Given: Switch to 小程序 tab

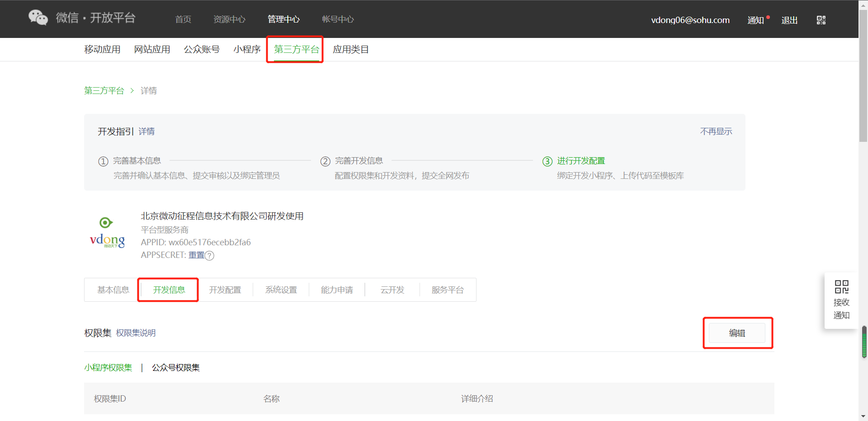Looking at the screenshot, I should [x=247, y=49].
